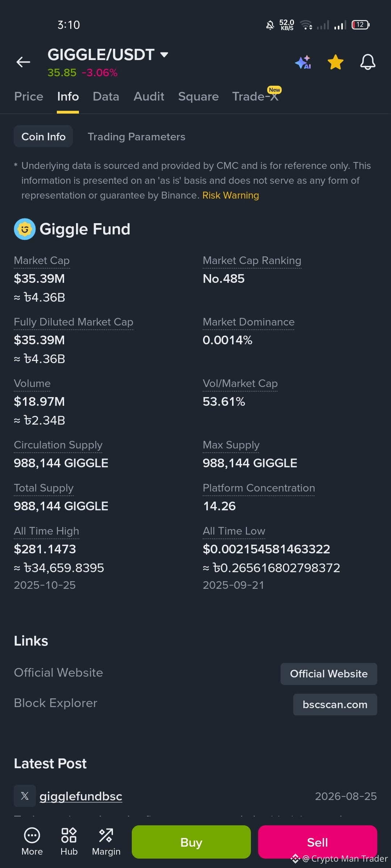Open the AI assistant sparkle icon
Screen dimensions: 391x868
click(303, 62)
